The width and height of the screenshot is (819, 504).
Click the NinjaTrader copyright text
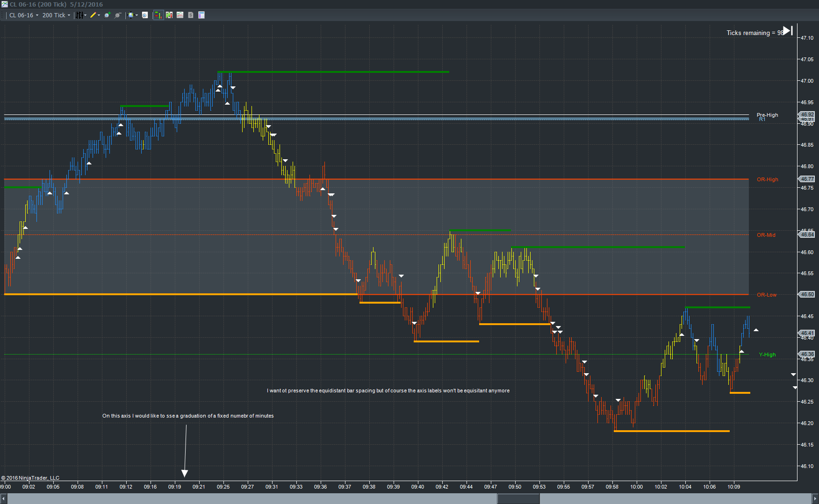pos(30,478)
